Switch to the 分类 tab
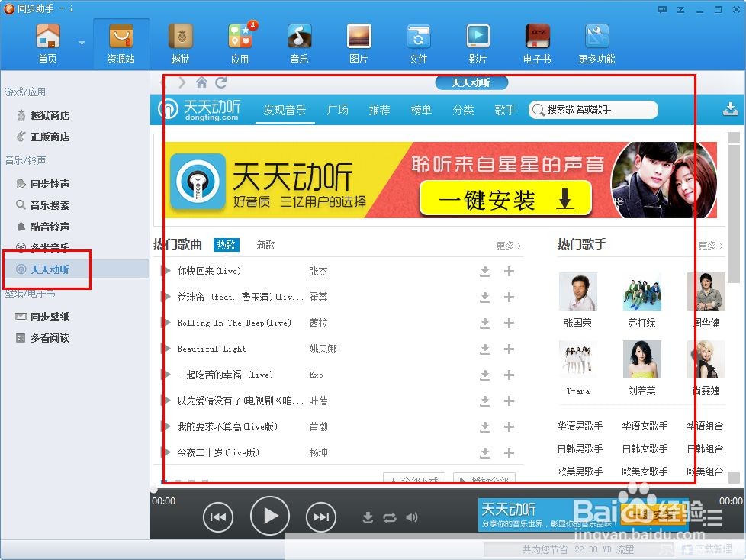 coord(463,111)
